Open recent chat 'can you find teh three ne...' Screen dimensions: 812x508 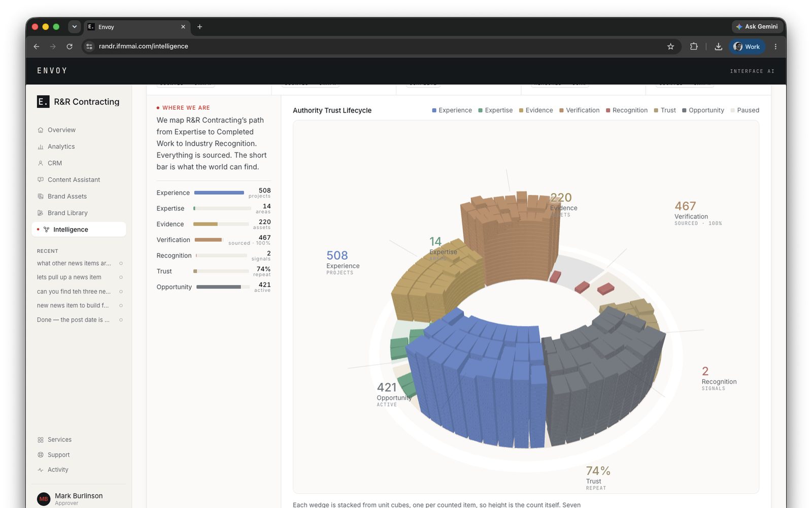[x=79, y=292]
